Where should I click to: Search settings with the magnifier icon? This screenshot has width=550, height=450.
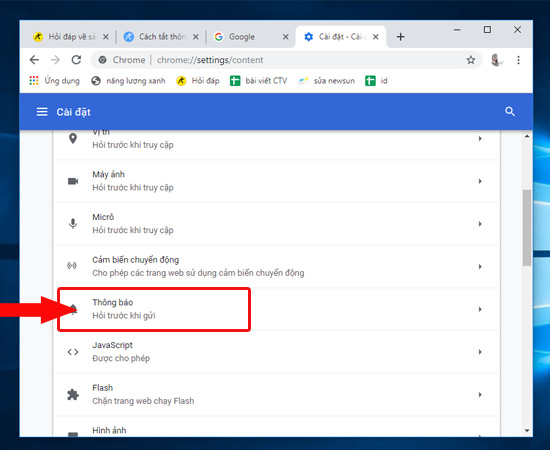coord(510,112)
